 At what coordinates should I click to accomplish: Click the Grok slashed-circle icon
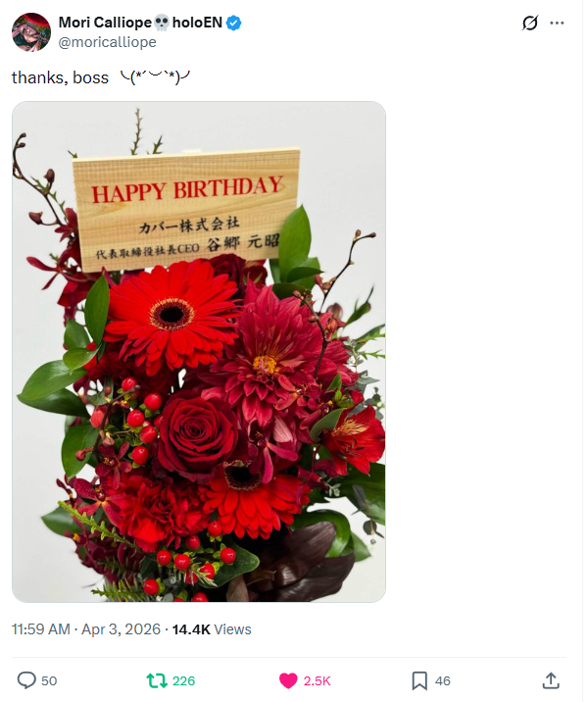530,23
